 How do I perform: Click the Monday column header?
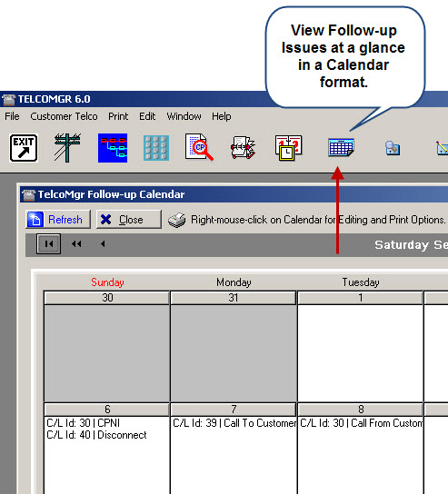234,282
